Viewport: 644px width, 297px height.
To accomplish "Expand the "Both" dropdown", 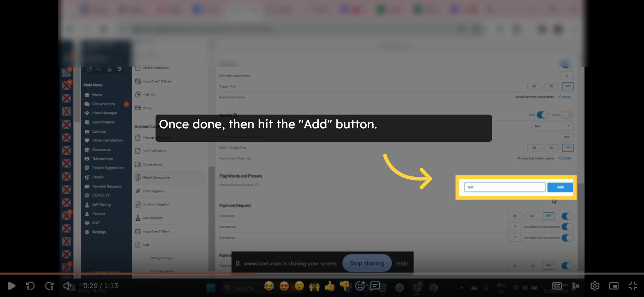I will tap(552, 126).
